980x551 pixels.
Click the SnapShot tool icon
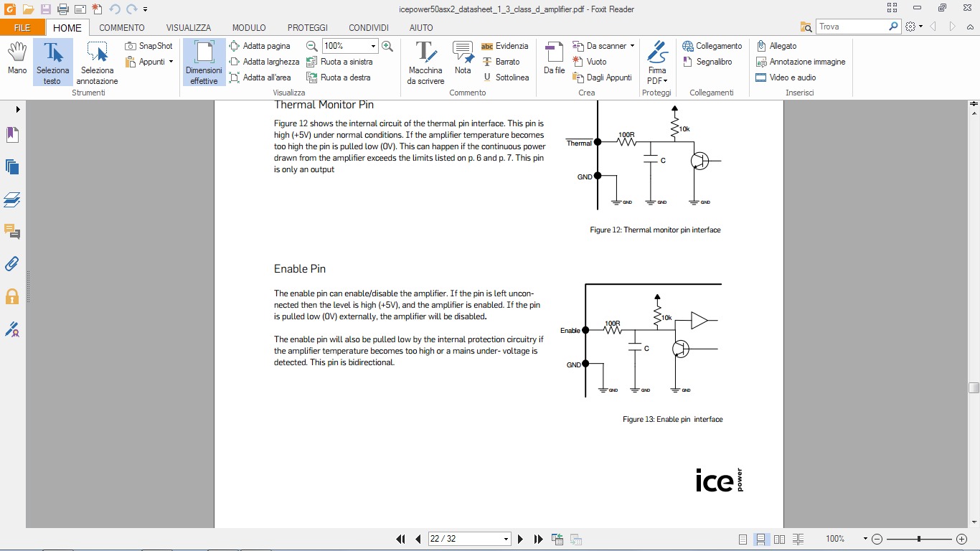[x=131, y=46]
